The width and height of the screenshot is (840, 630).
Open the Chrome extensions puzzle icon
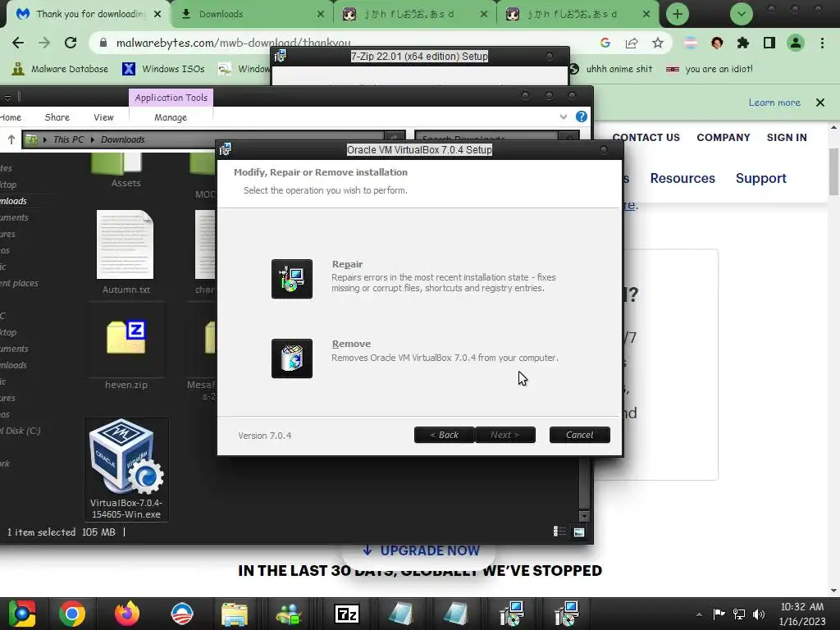(743, 43)
